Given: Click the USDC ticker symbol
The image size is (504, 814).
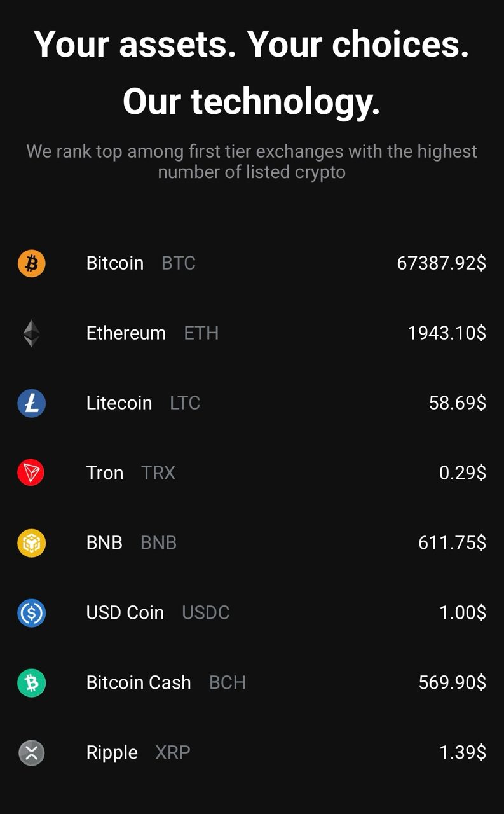Looking at the screenshot, I should coord(205,612).
